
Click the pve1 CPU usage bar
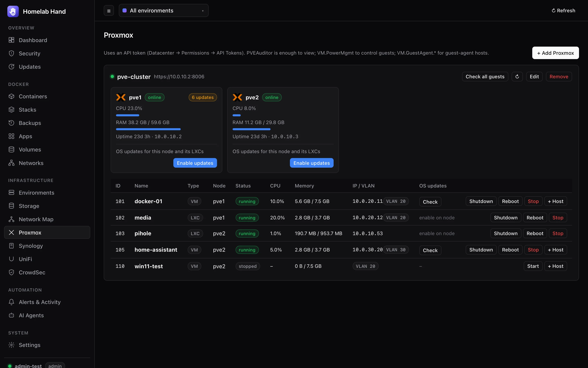coord(166,115)
